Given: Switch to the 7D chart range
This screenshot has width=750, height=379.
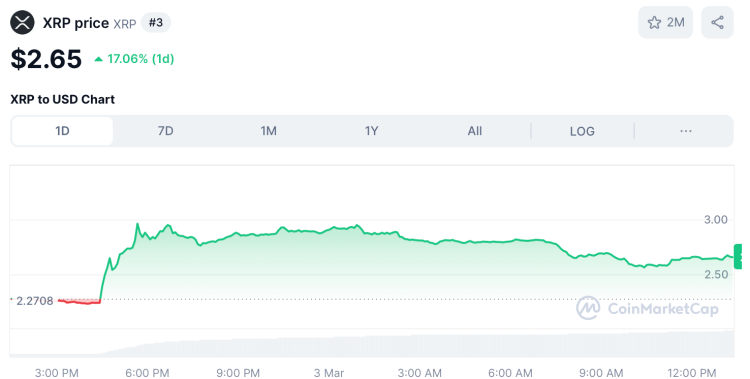Looking at the screenshot, I should (165, 131).
